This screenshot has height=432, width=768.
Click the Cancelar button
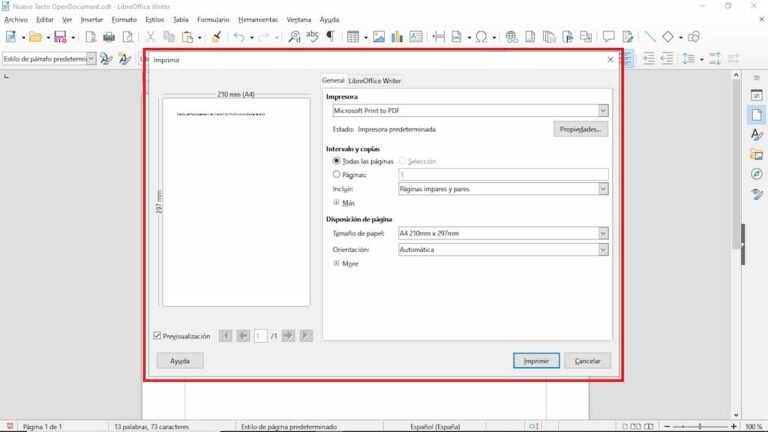587,361
